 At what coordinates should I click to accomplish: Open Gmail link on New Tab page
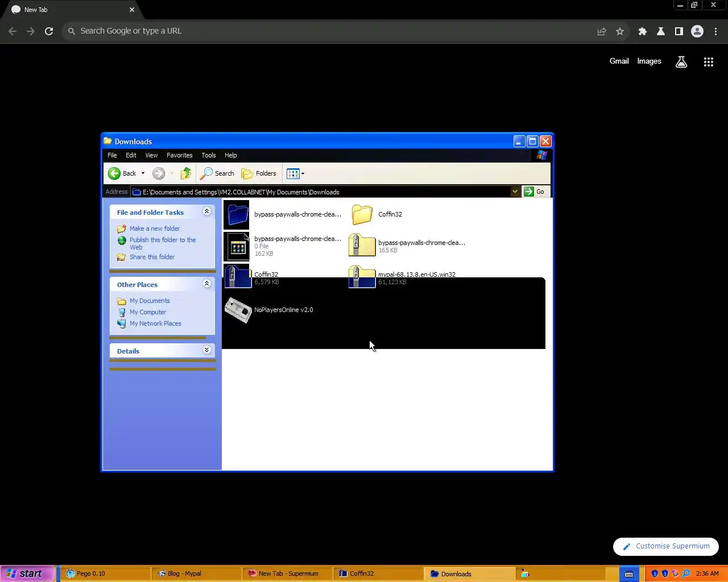[619, 61]
